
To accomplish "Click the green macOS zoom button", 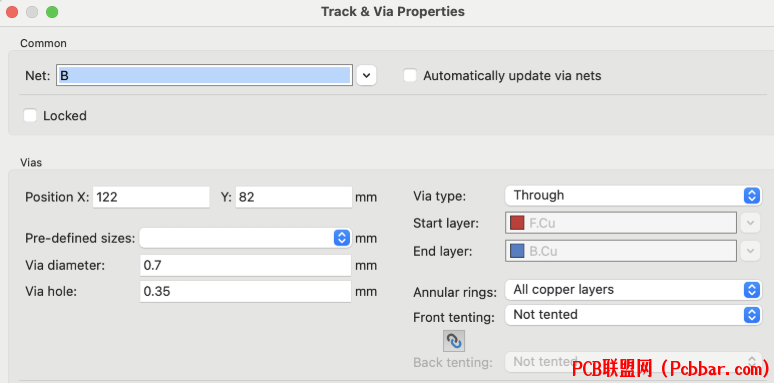I will click(x=52, y=12).
